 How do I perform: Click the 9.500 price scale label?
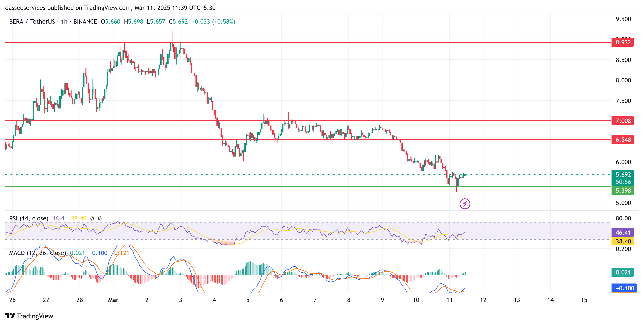click(623, 19)
